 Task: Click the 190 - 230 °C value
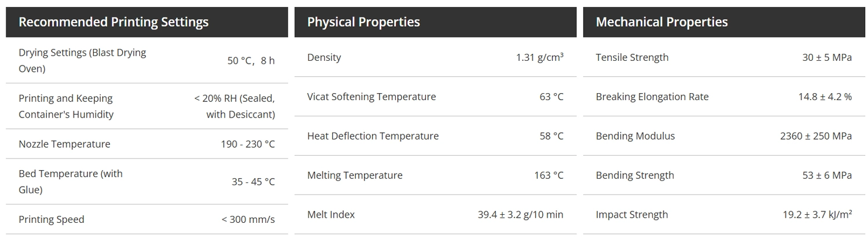[x=248, y=144]
